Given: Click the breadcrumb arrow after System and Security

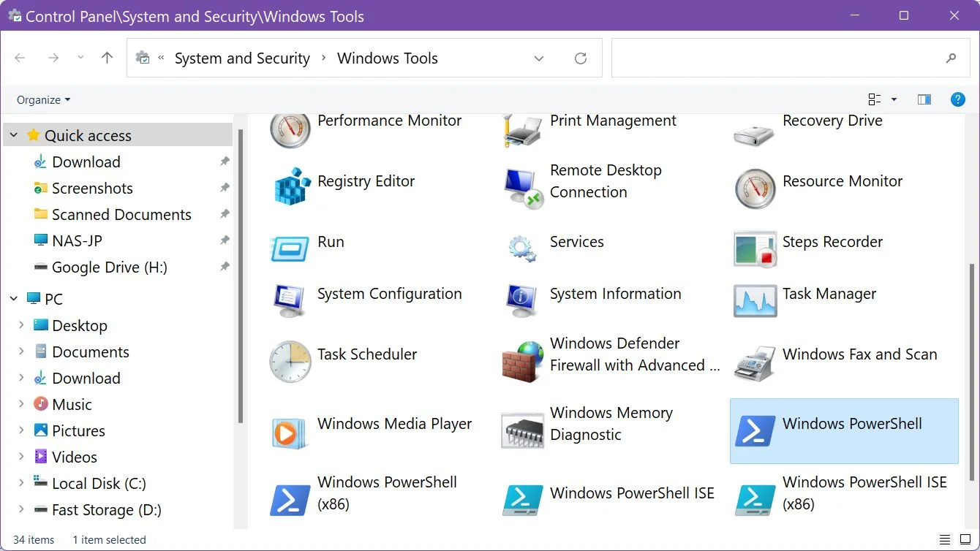Looking at the screenshot, I should point(324,58).
